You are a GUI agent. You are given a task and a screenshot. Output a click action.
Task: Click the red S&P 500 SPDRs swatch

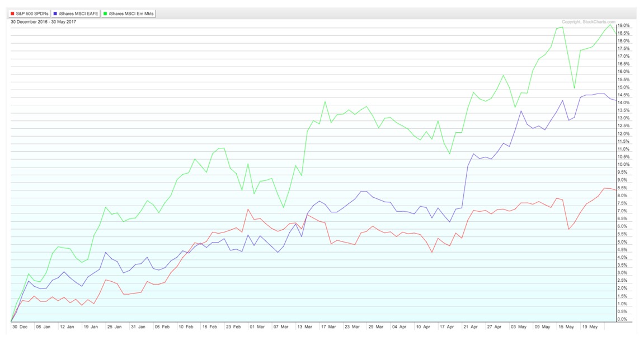click(x=12, y=13)
